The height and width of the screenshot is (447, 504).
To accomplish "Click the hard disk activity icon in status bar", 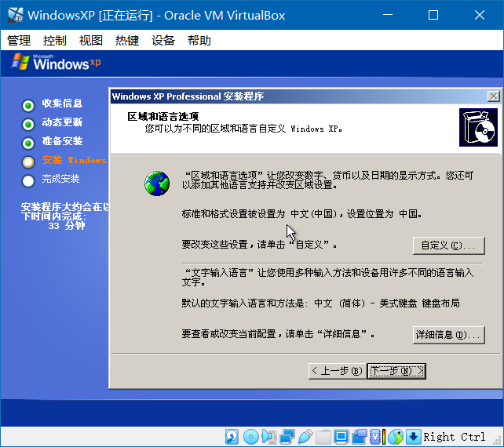I will (232, 437).
